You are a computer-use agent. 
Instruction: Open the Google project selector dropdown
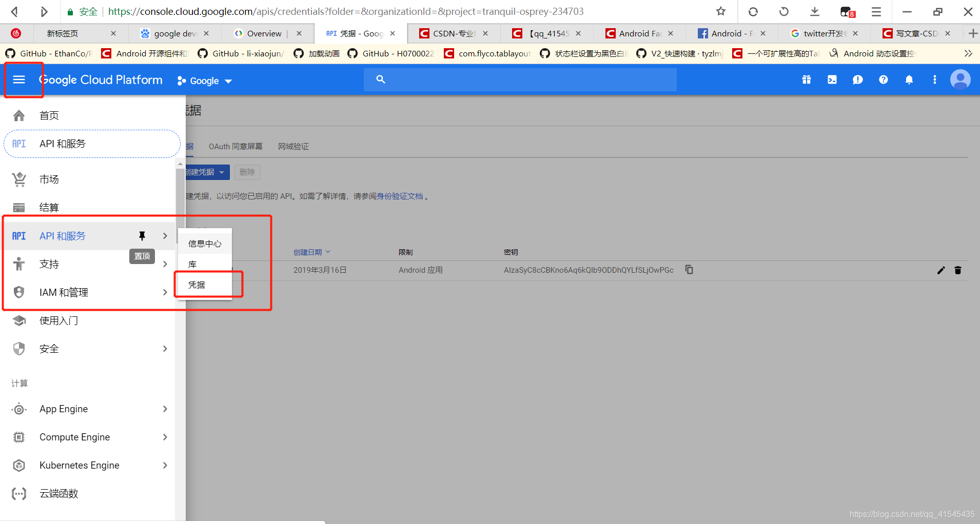[x=205, y=80]
